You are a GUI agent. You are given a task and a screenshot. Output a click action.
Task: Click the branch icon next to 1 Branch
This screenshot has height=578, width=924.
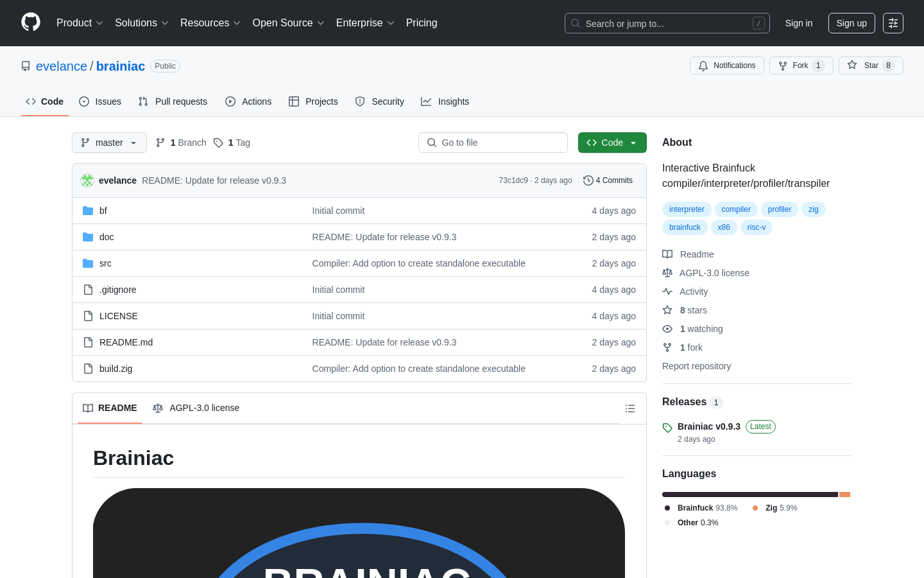tap(160, 143)
